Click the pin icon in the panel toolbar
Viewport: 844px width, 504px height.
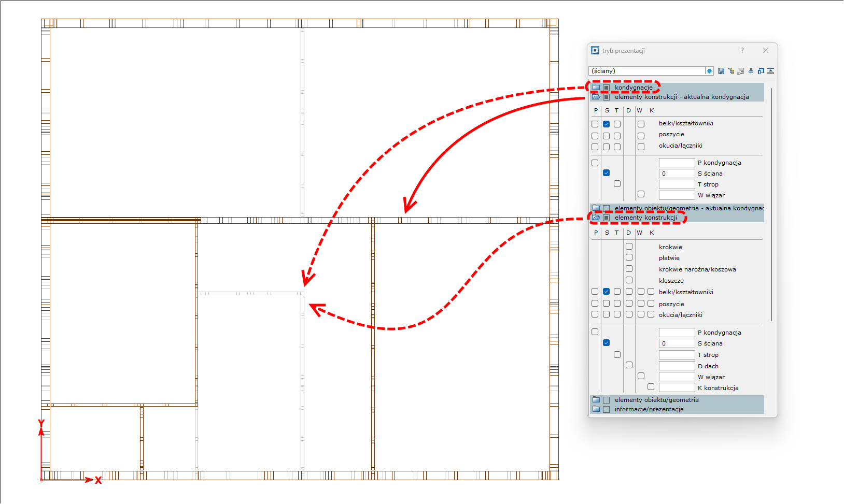click(751, 71)
